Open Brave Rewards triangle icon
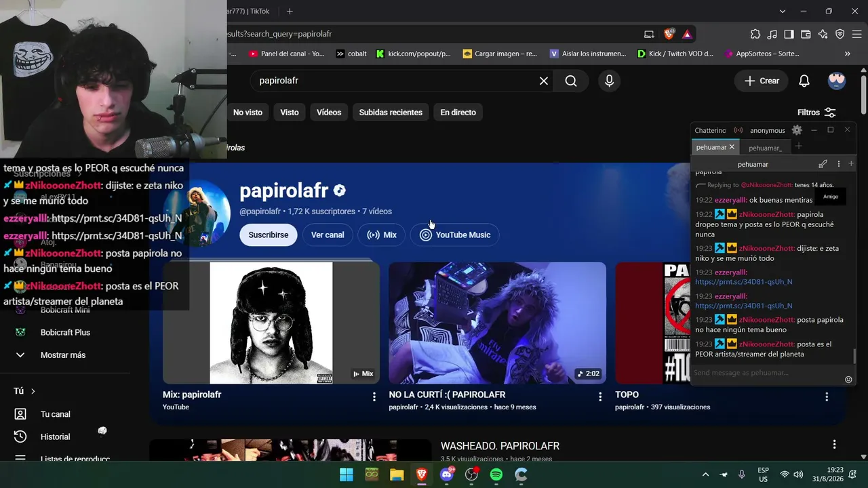Image resolution: width=868 pixels, height=488 pixels. (687, 34)
